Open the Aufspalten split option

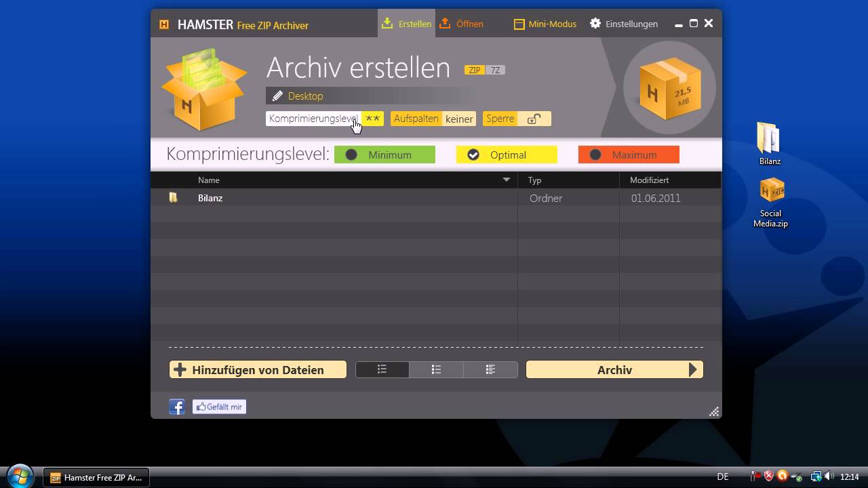433,119
